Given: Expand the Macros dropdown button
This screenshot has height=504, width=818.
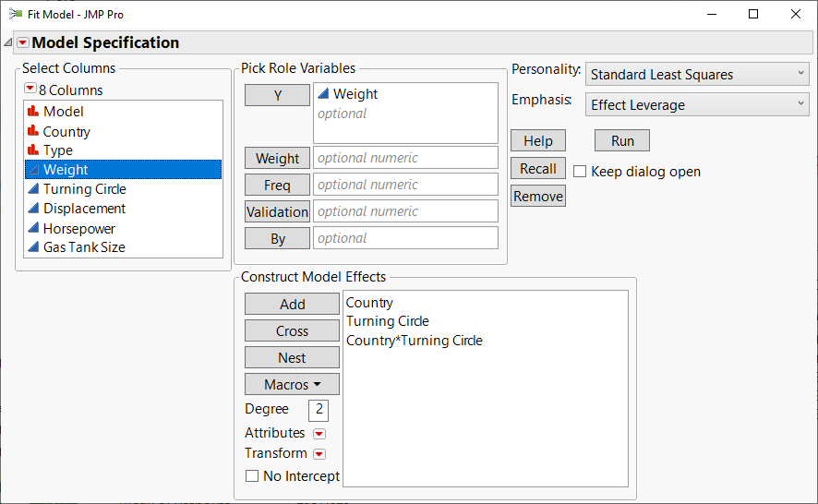Looking at the screenshot, I should pyautogui.click(x=292, y=384).
